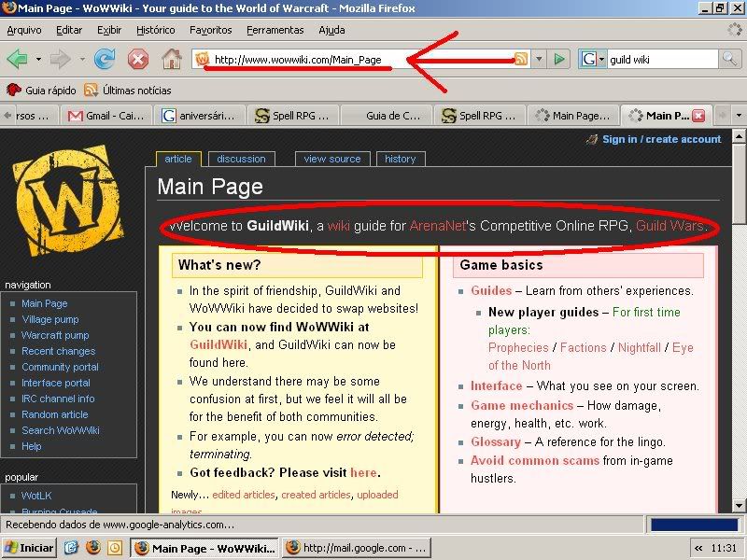
Task: Switch to the wiki discussion tab
Action: (242, 159)
